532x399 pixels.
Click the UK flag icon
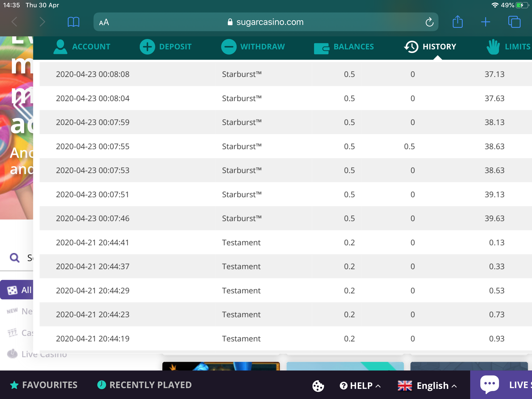click(x=405, y=386)
